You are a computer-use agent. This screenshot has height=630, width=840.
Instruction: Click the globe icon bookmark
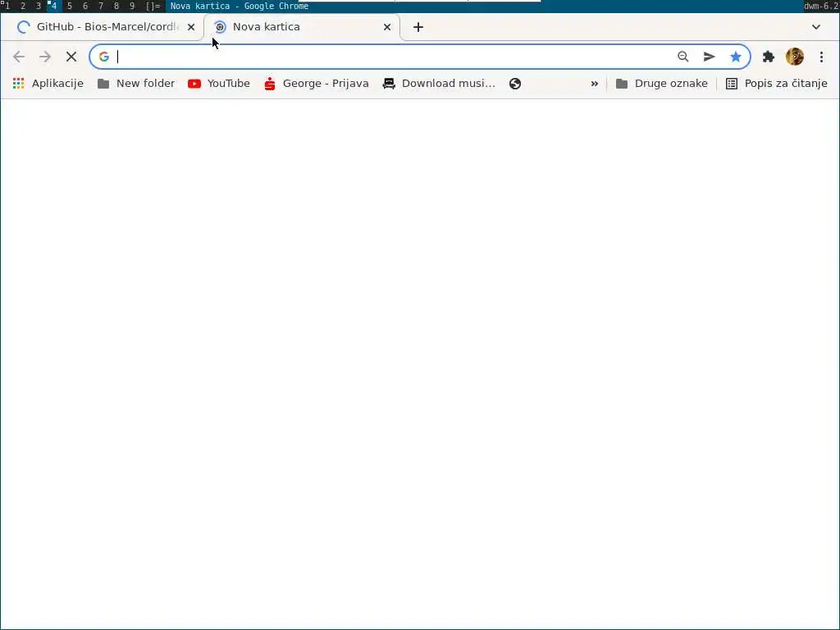point(515,84)
